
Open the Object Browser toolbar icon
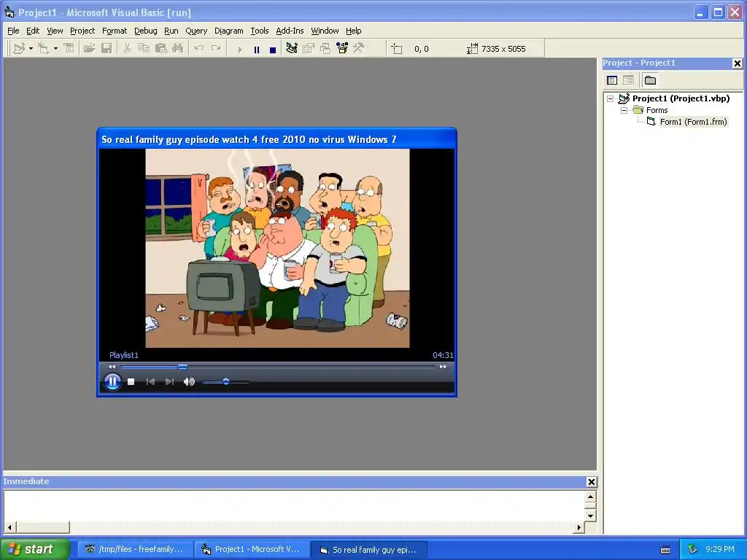click(342, 49)
